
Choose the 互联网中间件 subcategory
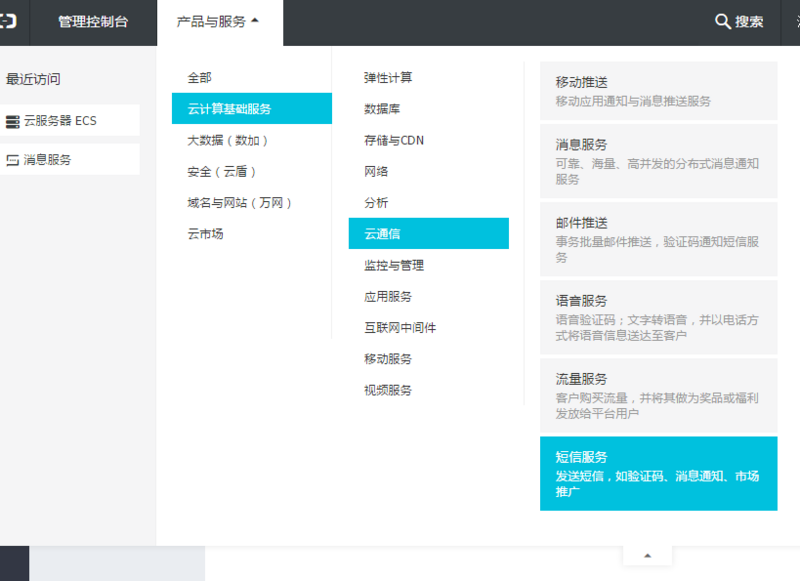pyautogui.click(x=429, y=327)
